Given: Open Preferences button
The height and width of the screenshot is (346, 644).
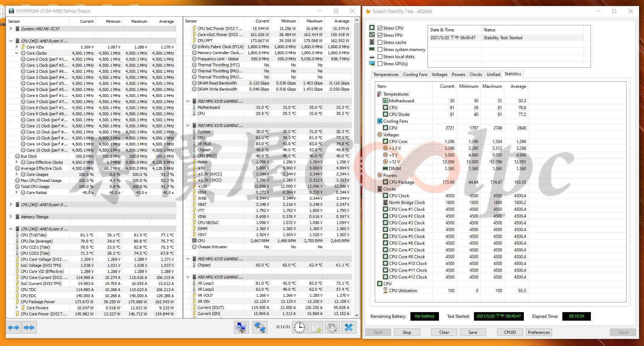Looking at the screenshot, I should click(x=539, y=332).
